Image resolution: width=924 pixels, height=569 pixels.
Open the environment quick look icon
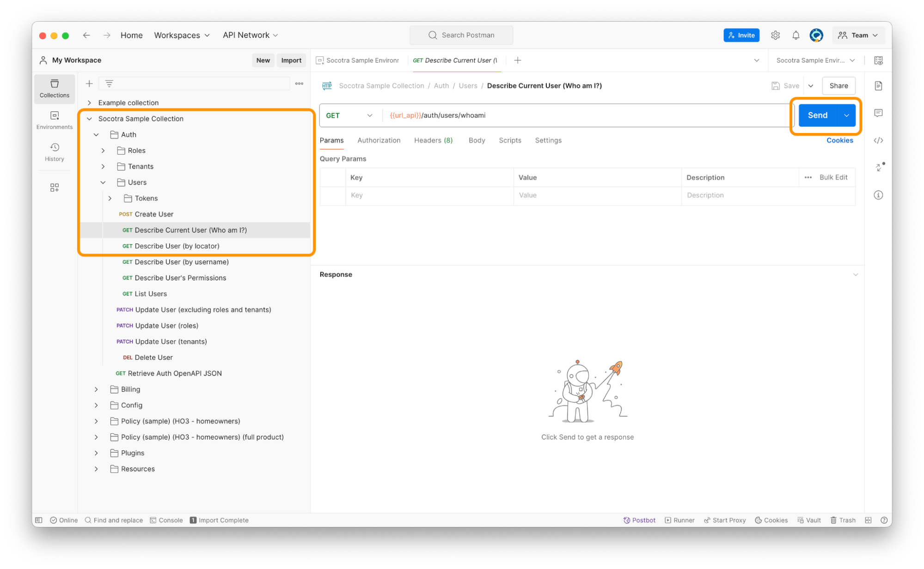pyautogui.click(x=878, y=61)
